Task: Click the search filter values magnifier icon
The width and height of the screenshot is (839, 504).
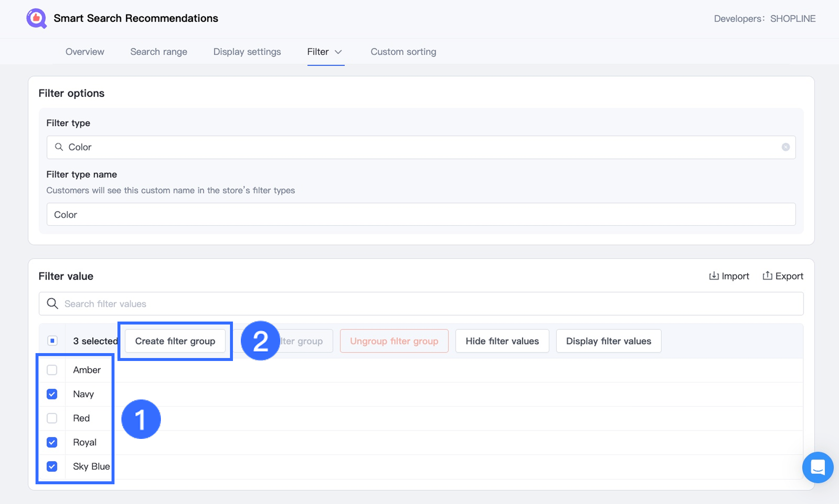Action: pyautogui.click(x=52, y=304)
